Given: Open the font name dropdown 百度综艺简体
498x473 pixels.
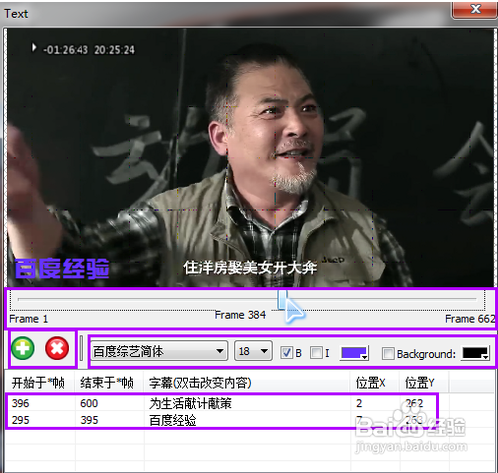Looking at the screenshot, I should coord(159,351).
